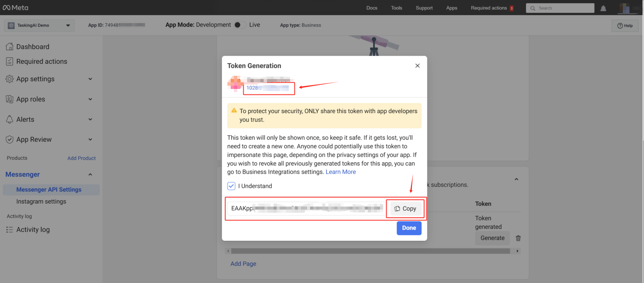Uncheck the I Understand checkbox
This screenshot has height=283, width=644.
(x=231, y=186)
